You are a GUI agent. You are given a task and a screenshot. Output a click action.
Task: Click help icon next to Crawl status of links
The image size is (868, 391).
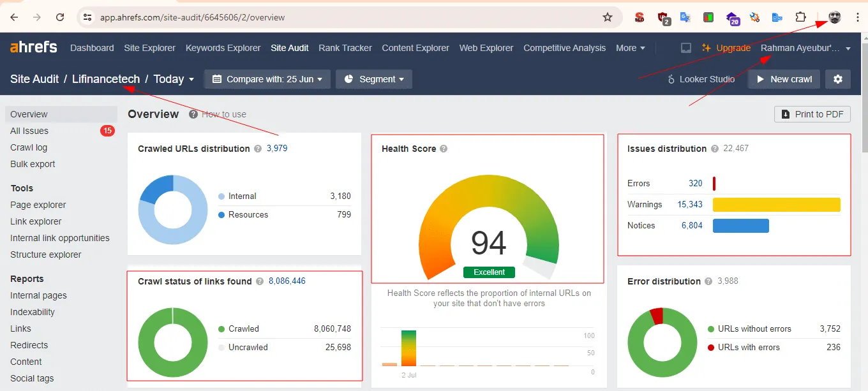(x=260, y=281)
